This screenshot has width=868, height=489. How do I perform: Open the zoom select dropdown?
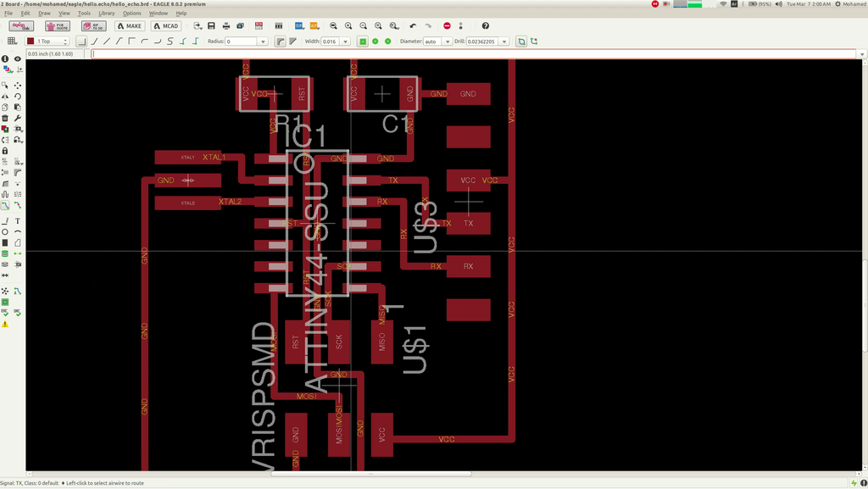tap(394, 26)
